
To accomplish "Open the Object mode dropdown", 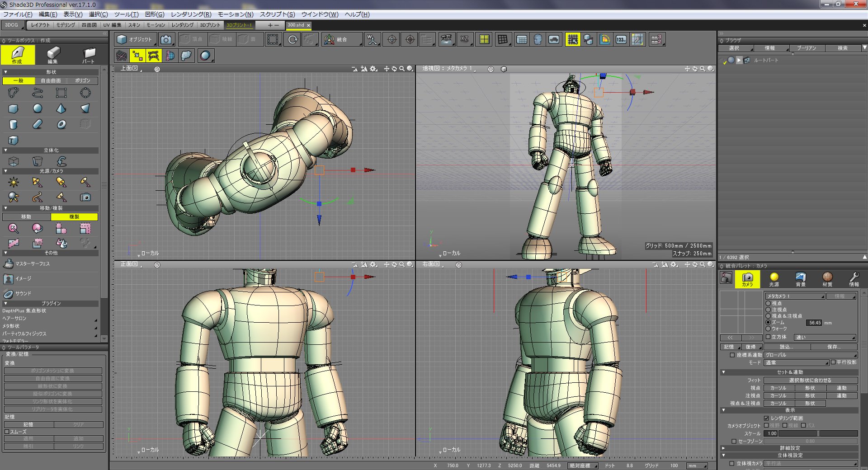I will (x=136, y=40).
